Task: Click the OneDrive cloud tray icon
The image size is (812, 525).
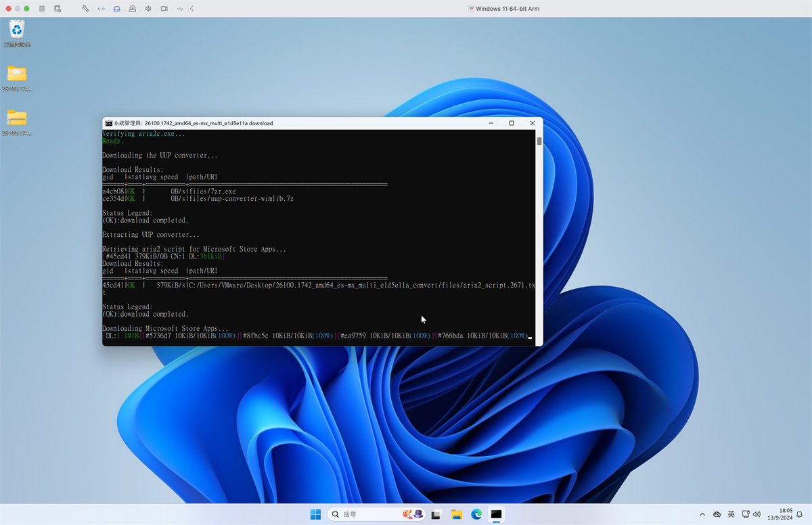Action: coord(717,514)
